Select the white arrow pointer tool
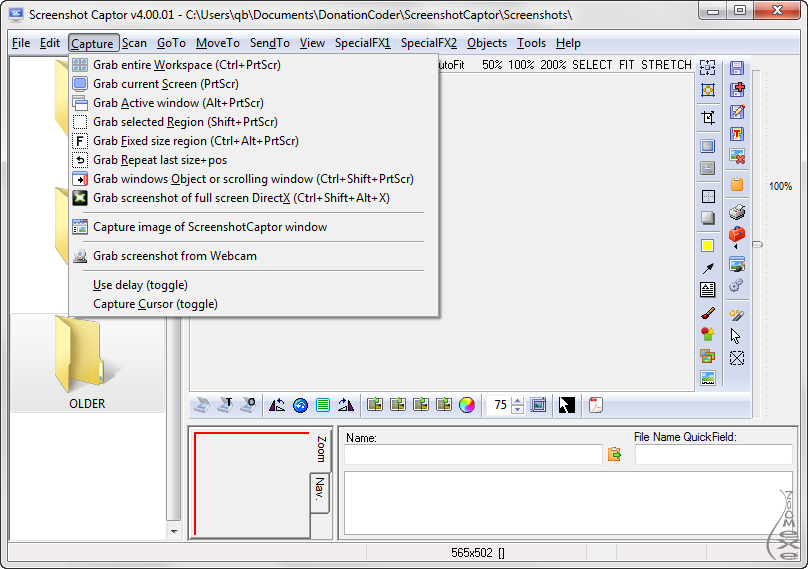The image size is (808, 569). point(735,336)
